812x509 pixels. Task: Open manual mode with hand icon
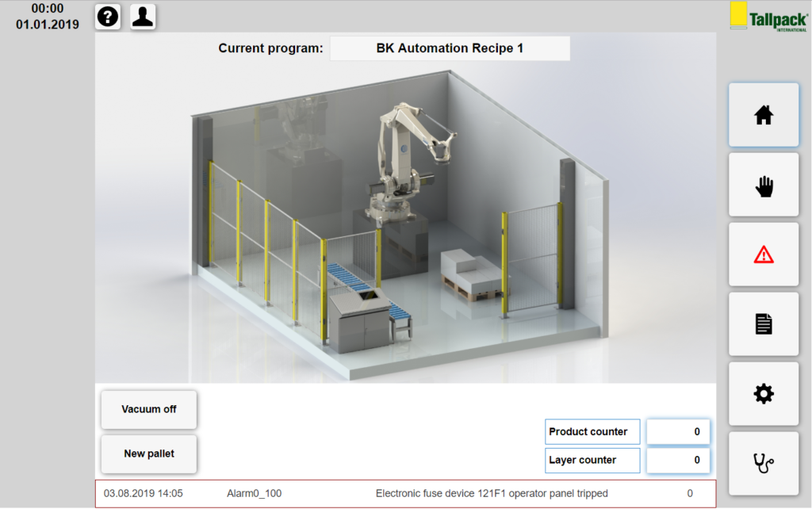click(x=763, y=185)
